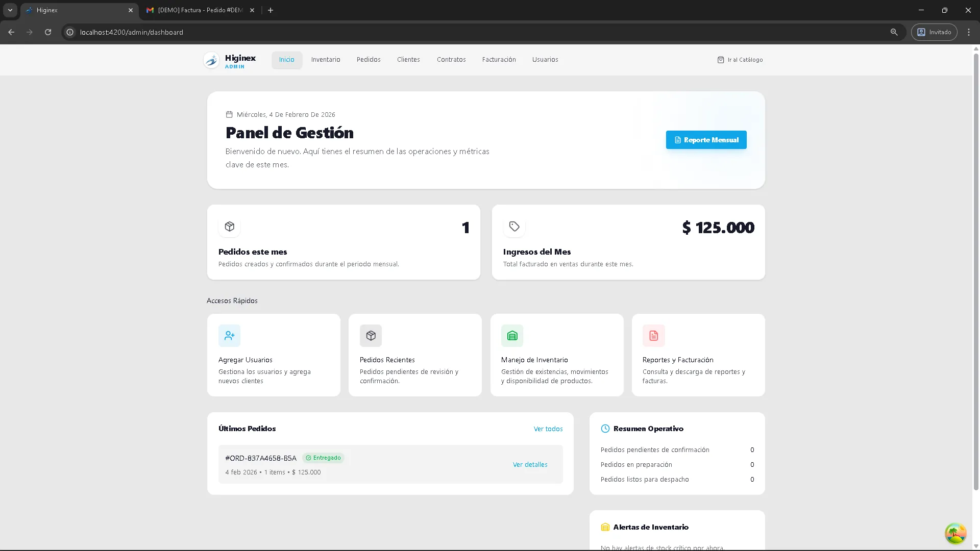
Task: Click the Reporte Mensual button
Action: 706,140
